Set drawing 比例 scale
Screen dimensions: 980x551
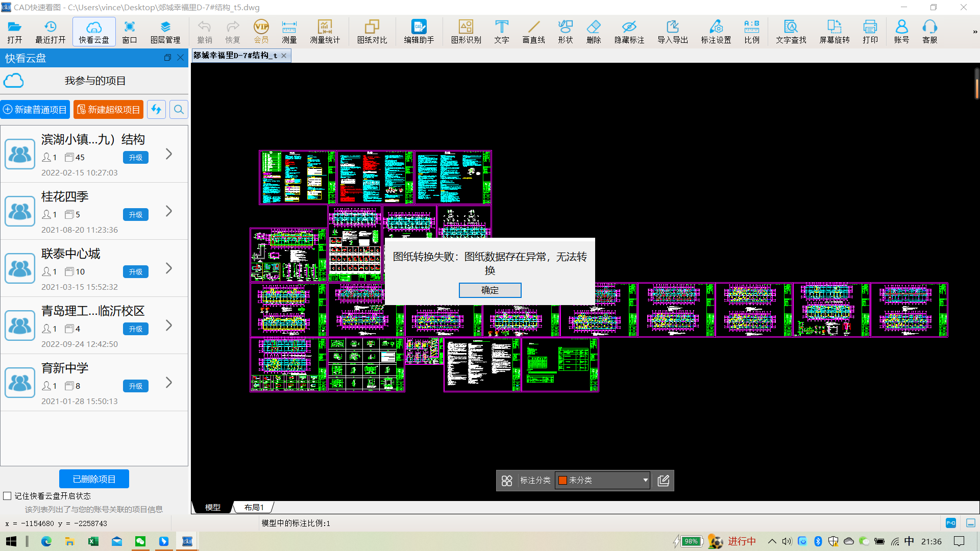click(752, 32)
